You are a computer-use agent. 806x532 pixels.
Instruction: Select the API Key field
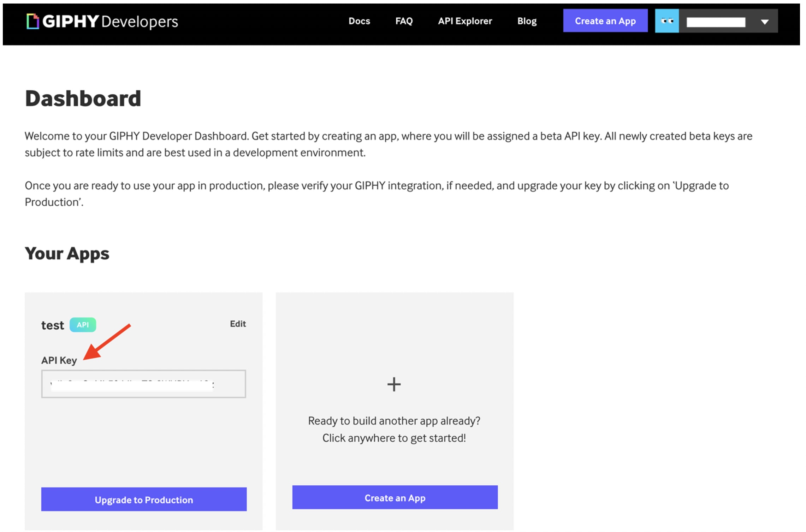click(x=143, y=384)
